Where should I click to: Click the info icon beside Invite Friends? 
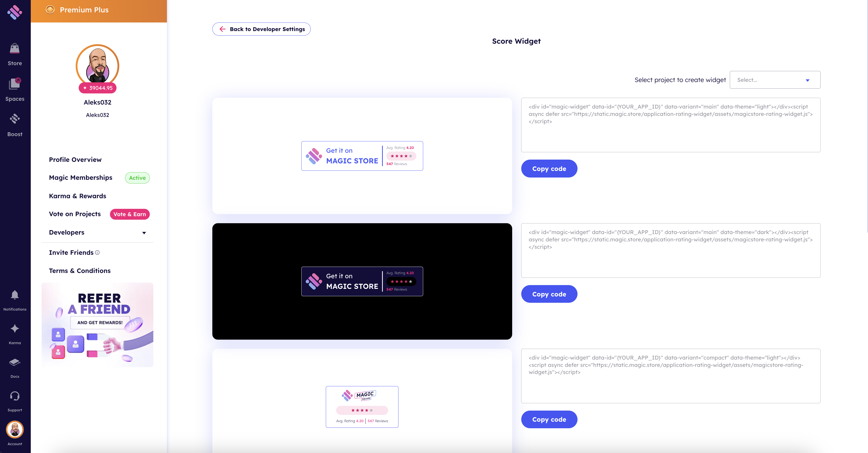pyautogui.click(x=97, y=252)
